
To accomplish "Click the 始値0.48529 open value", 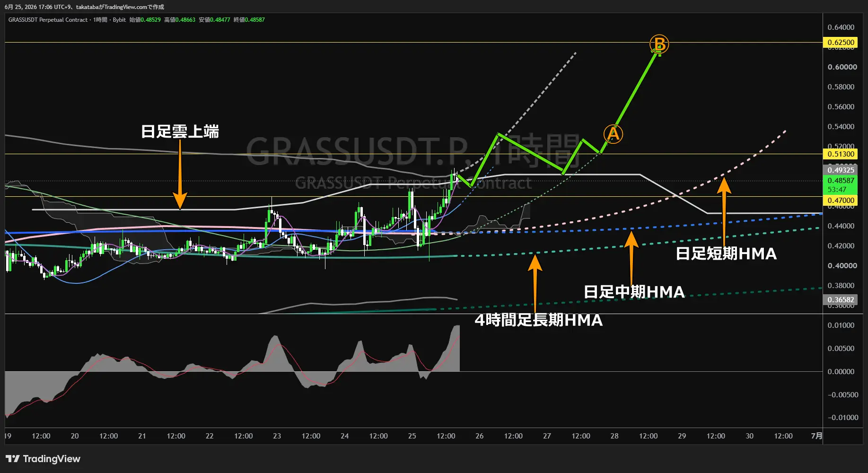I will click(x=145, y=20).
